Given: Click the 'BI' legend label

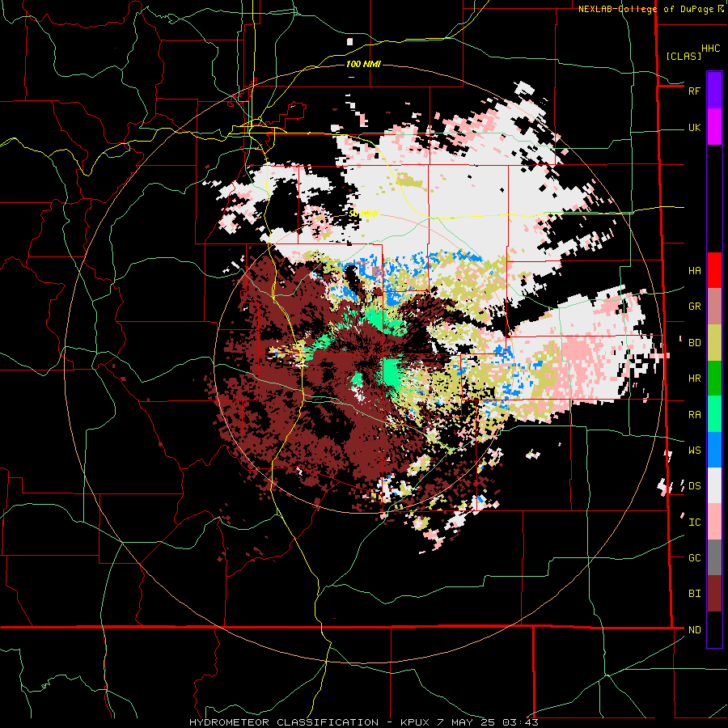Looking at the screenshot, I should [694, 594].
